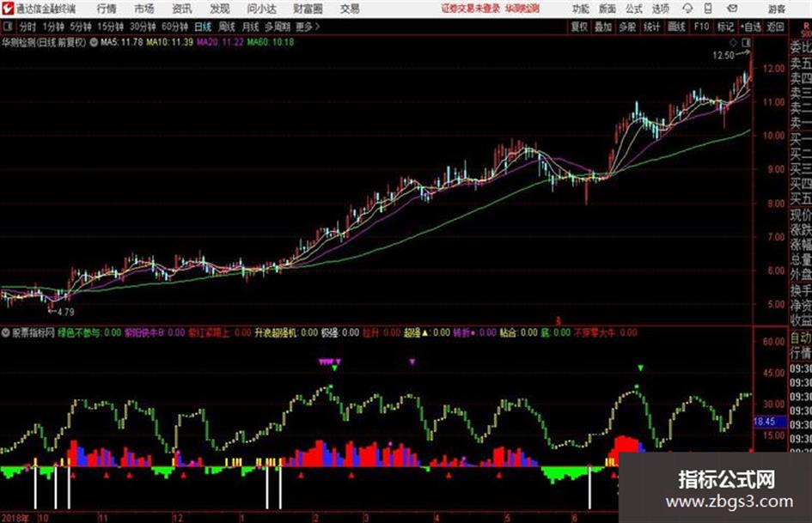Click the 标记 mark toolbar button
The image size is (812, 523).
(725, 27)
